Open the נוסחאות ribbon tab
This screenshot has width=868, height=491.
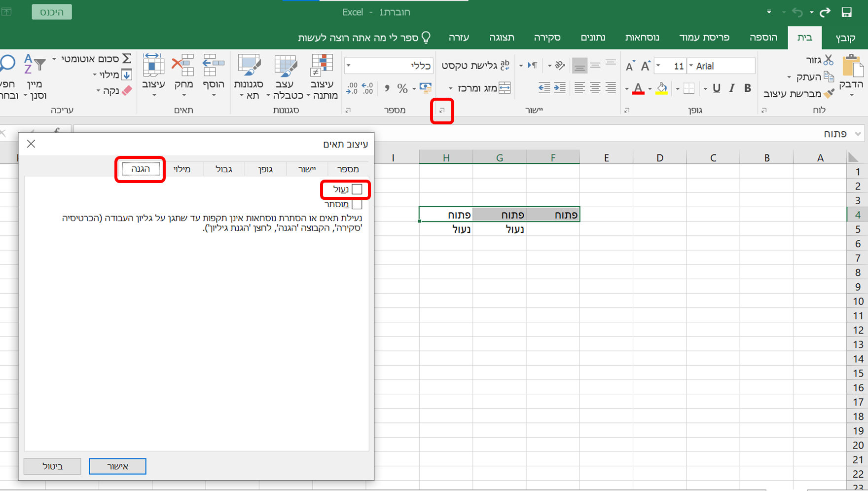pos(642,38)
